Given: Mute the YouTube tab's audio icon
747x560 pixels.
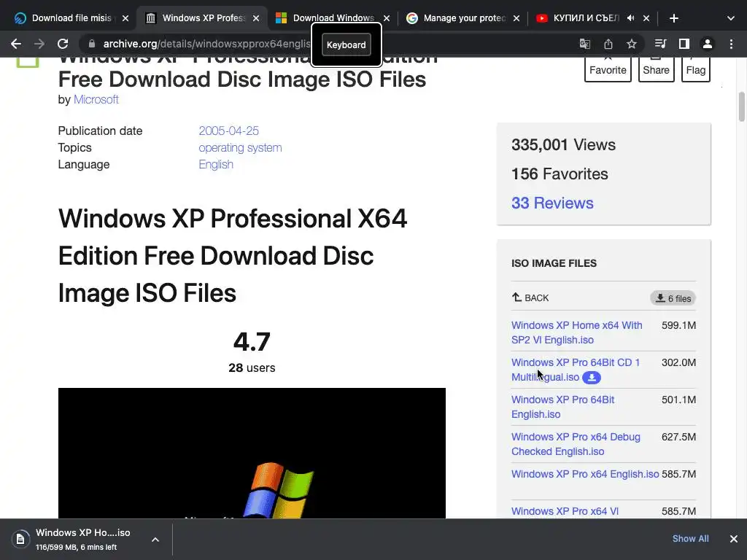Looking at the screenshot, I should (630, 18).
